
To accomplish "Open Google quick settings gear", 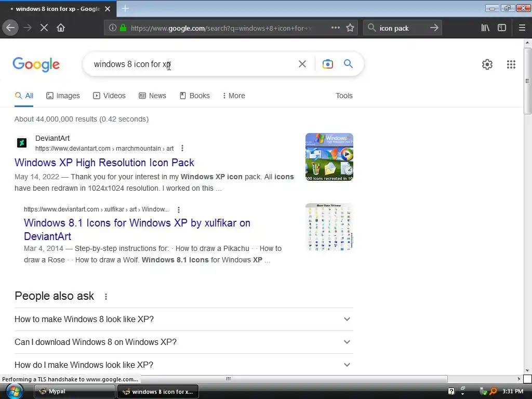I will click(x=487, y=64).
